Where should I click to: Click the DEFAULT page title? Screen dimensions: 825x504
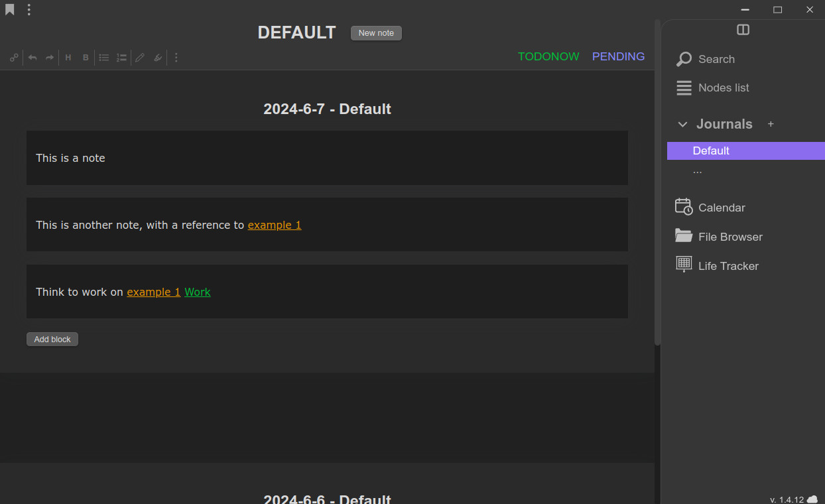(296, 32)
